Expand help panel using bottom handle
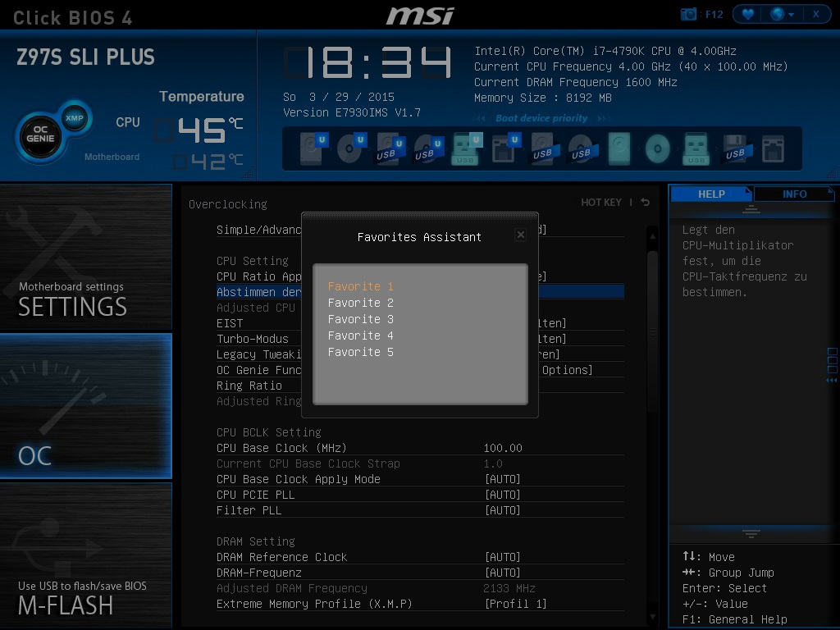The image size is (840, 630). [751, 533]
